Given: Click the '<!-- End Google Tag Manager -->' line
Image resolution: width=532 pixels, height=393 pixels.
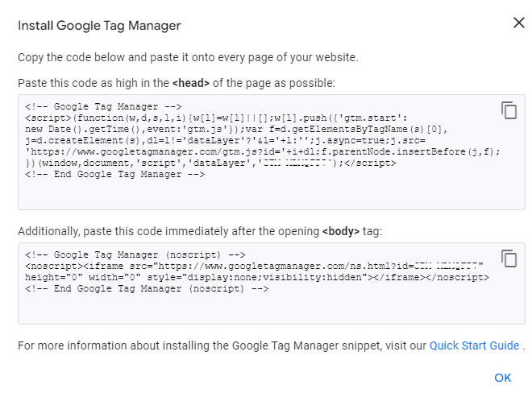Looking at the screenshot, I should (114, 174).
